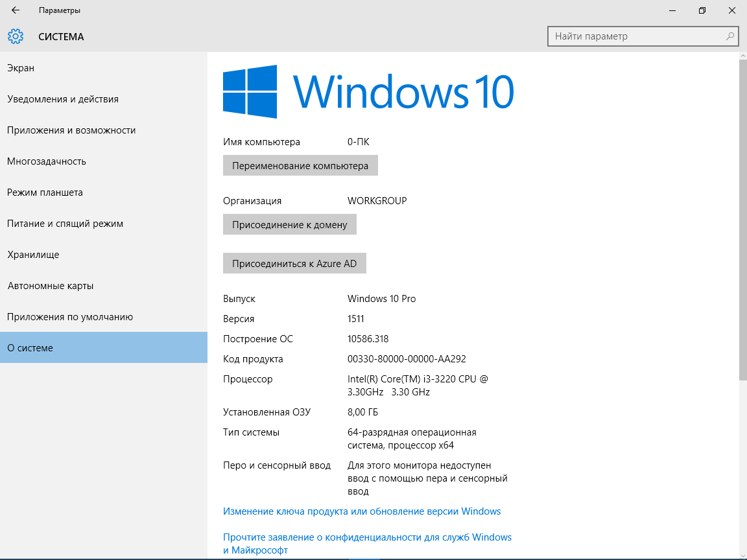This screenshot has height=560, width=747.
Task: Open Режим планшета settings
Action: point(45,192)
